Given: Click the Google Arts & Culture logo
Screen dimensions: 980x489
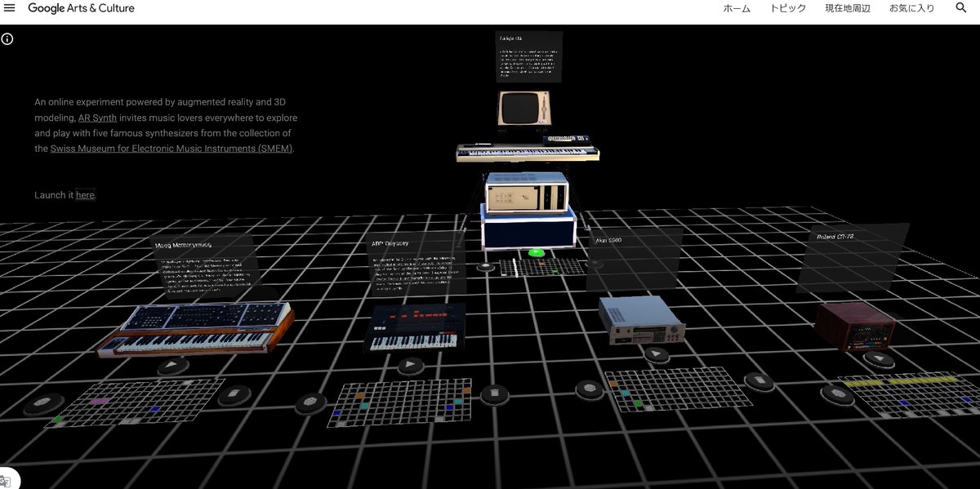Looking at the screenshot, I should 81,8.
